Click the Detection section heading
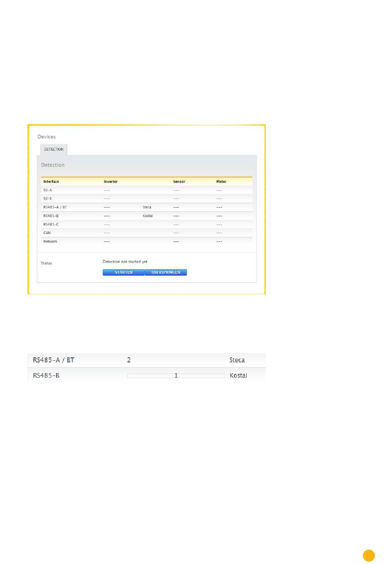Screen dimensions: 392x565 53,165
